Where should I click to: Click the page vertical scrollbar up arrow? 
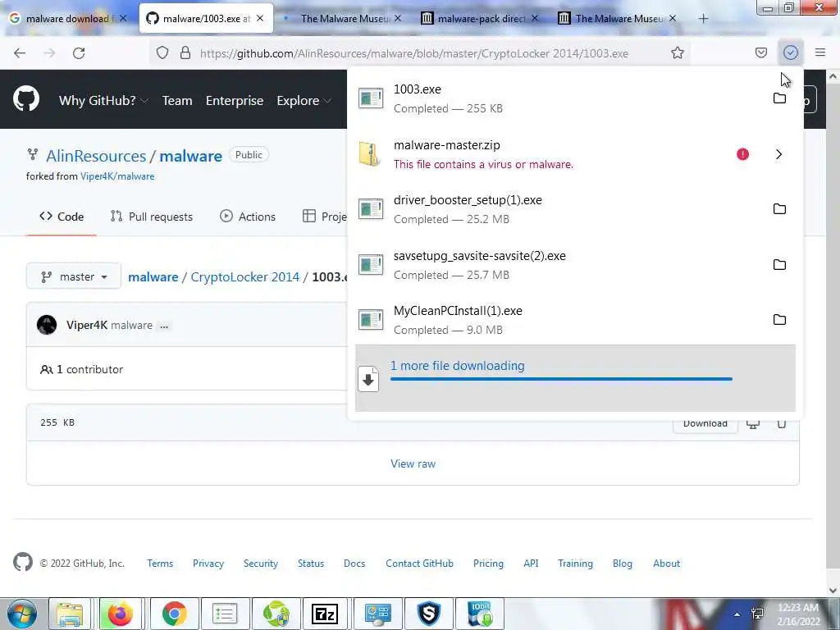(x=833, y=76)
